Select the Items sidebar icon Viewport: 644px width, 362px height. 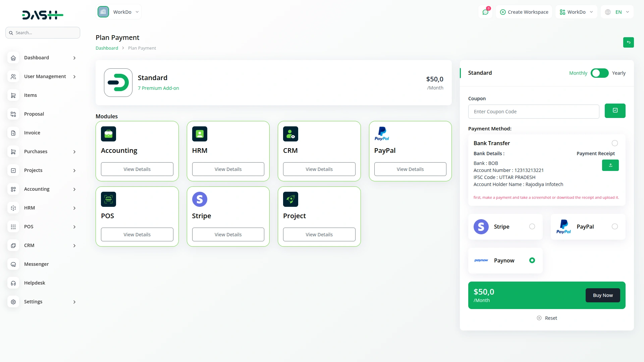13,95
